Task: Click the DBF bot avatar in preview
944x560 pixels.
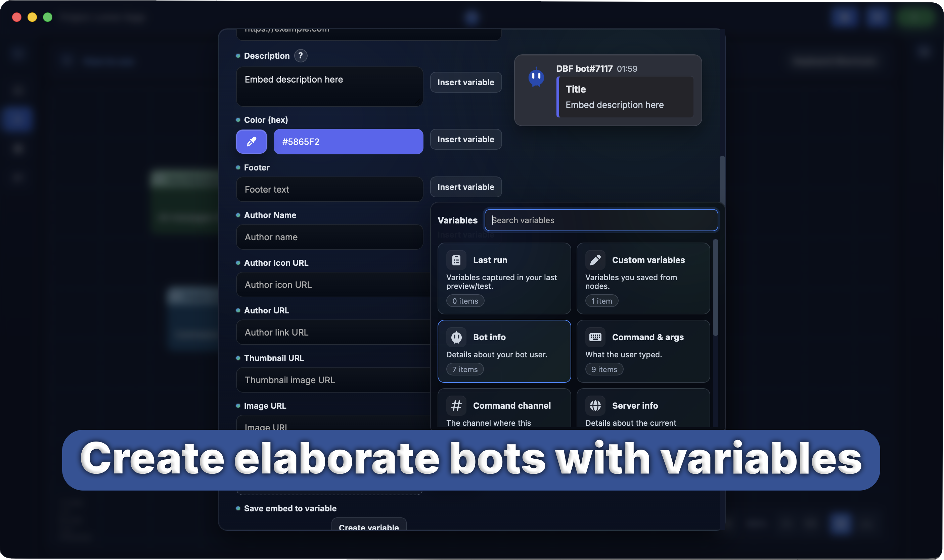Action: click(x=536, y=78)
